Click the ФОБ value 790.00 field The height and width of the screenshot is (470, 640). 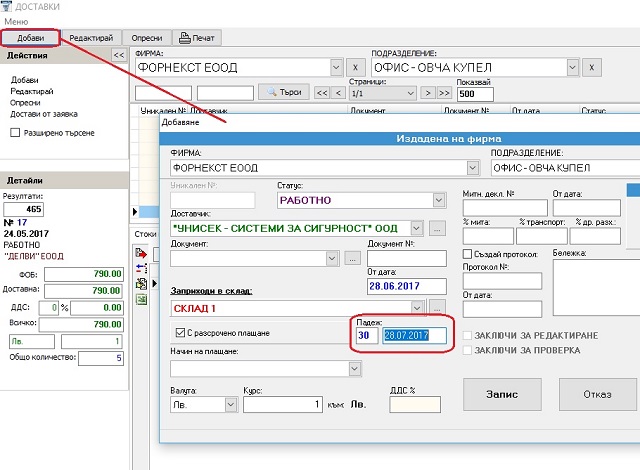pos(84,274)
